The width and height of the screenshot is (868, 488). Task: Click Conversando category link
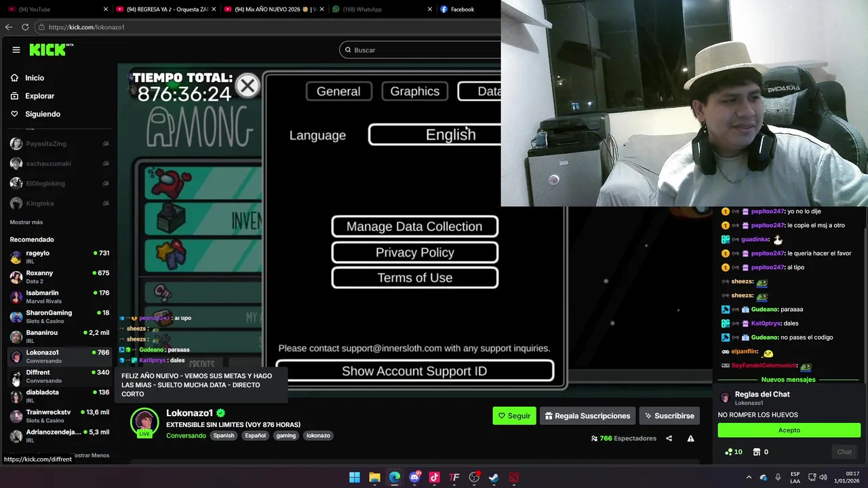coord(186,436)
